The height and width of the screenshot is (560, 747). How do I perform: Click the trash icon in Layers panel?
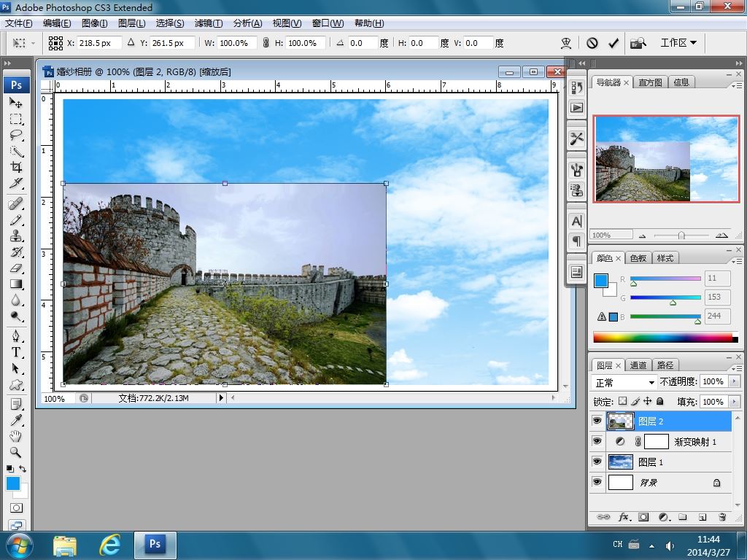722,517
